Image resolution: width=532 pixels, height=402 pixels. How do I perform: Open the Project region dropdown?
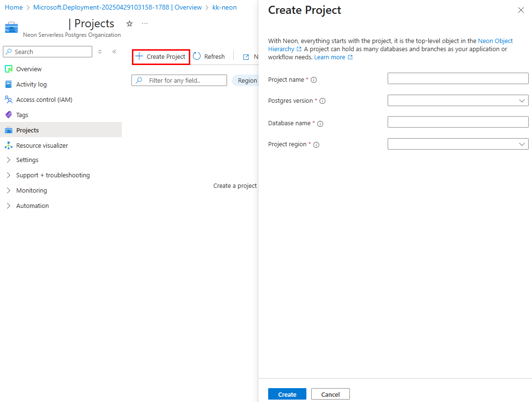tap(457, 144)
